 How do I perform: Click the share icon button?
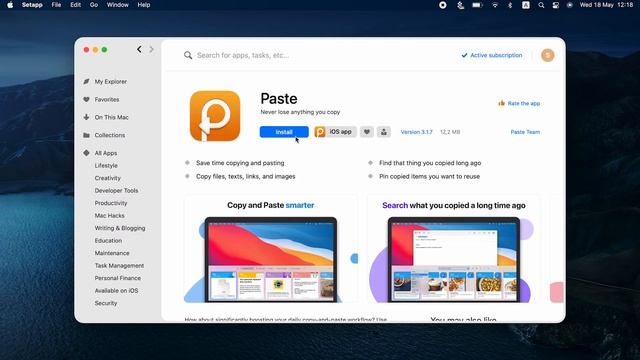384,132
